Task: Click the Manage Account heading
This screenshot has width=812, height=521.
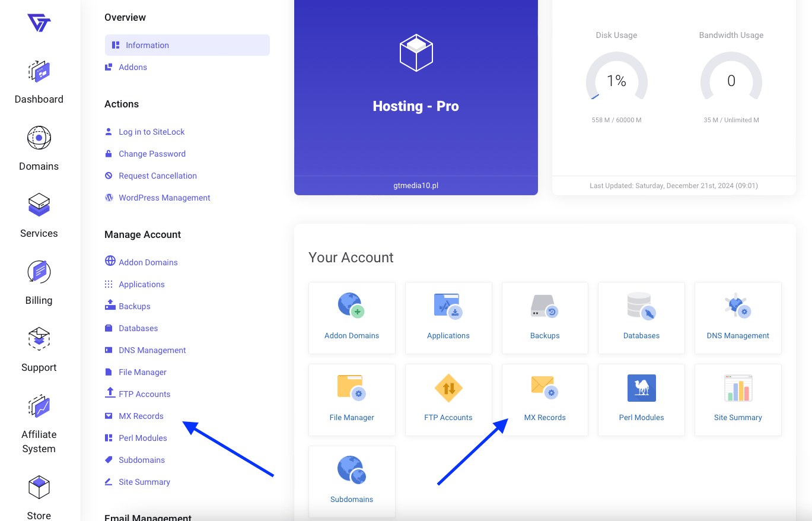Action: click(143, 234)
